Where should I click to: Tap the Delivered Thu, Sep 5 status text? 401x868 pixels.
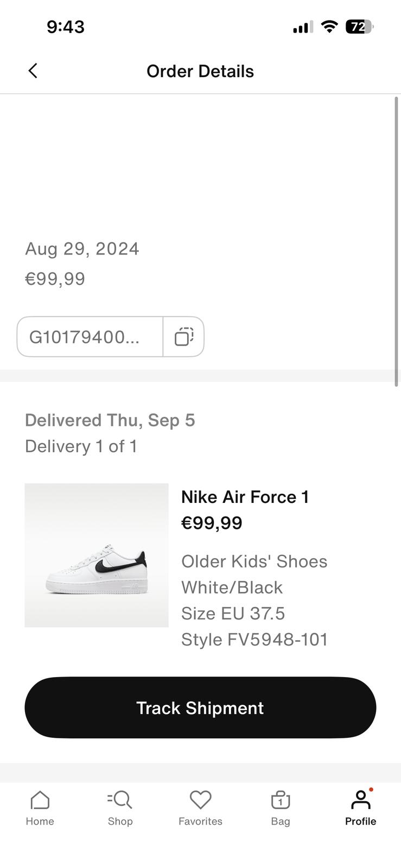click(110, 420)
